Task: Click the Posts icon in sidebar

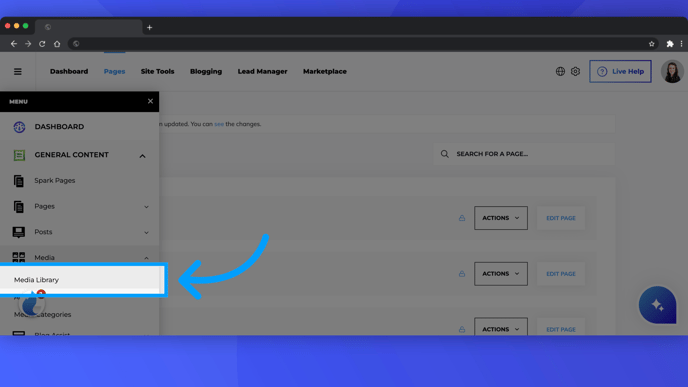Action: (x=18, y=232)
